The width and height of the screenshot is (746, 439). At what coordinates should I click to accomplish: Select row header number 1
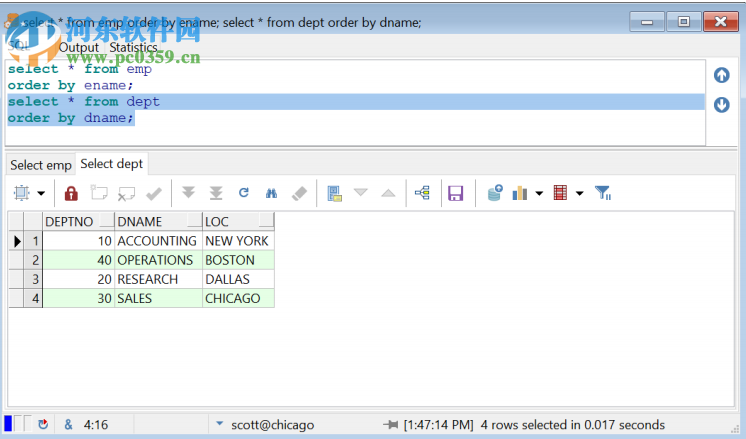33,241
